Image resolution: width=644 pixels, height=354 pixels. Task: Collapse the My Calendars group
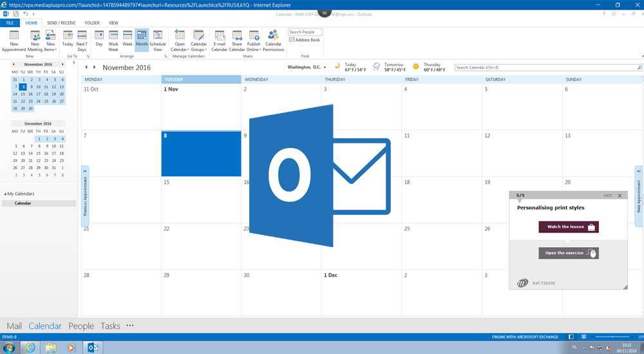(6, 194)
